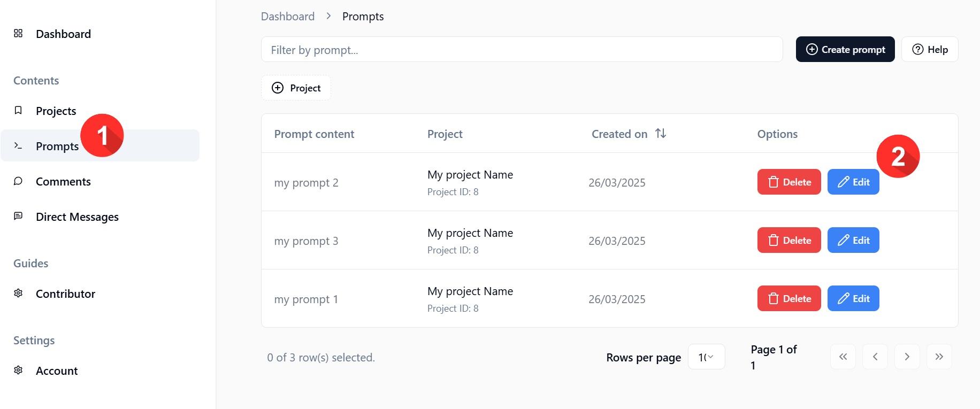The height and width of the screenshot is (409, 980).
Task: Go to the next page
Action: [907, 357]
